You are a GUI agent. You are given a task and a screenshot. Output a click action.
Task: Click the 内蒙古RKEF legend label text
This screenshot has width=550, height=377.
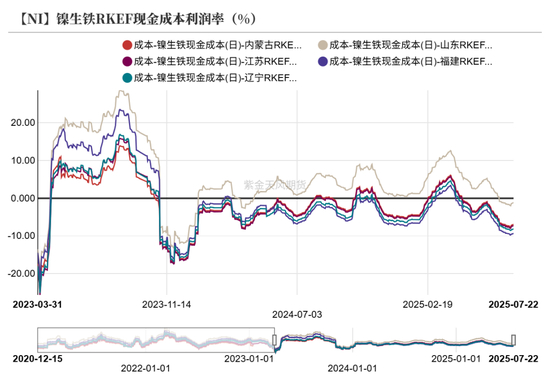pos(217,45)
